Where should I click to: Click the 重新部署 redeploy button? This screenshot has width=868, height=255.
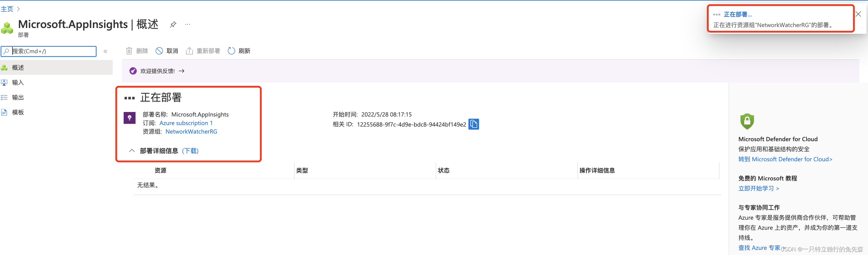[203, 51]
